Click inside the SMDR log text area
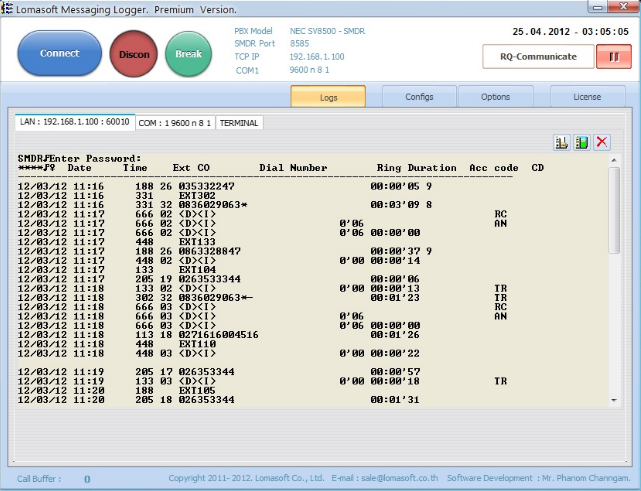The image size is (641, 491). point(300,280)
